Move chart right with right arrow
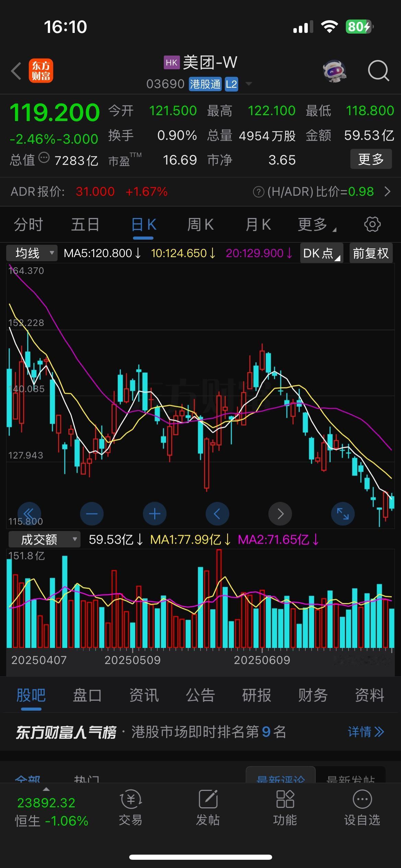 tap(280, 514)
